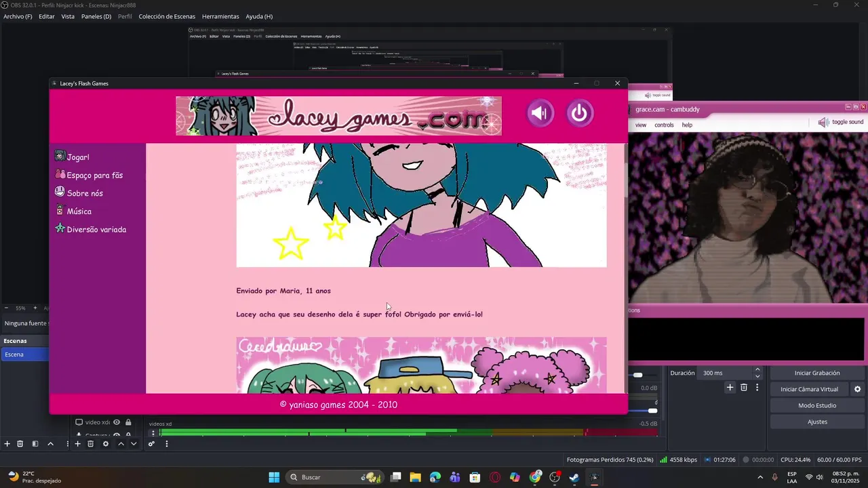Show hidden system tray icons

click(x=759, y=477)
